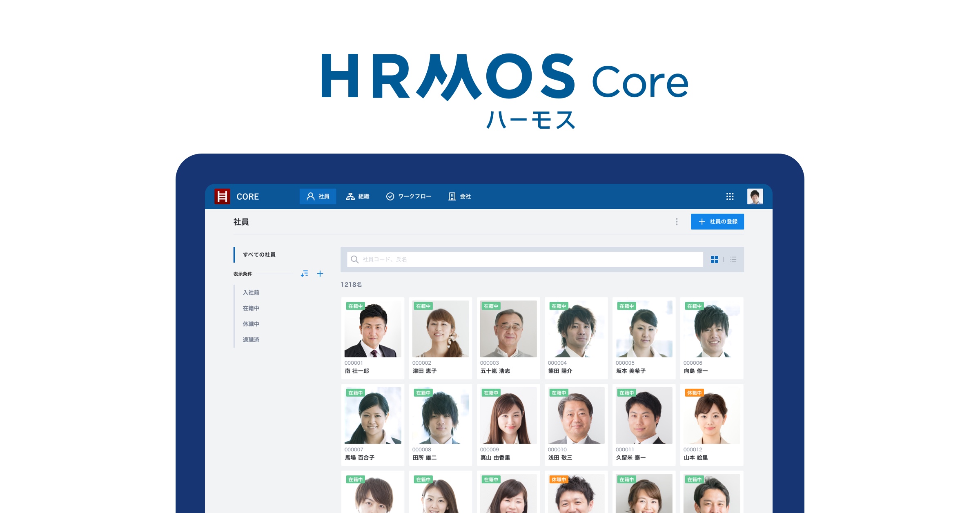Click the 社員 page heading
This screenshot has height=513, width=980.
(241, 222)
